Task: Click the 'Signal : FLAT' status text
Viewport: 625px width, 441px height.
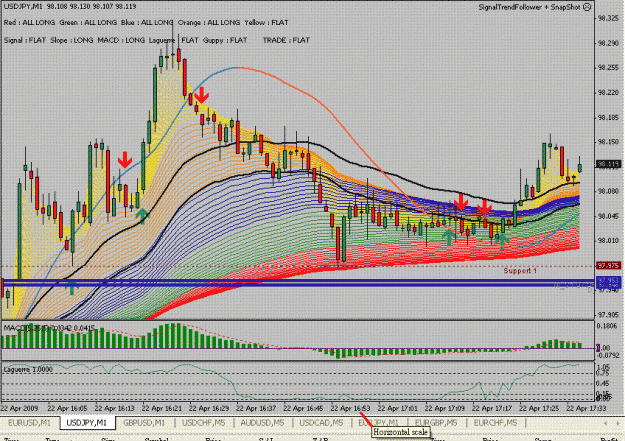Action: [25, 40]
